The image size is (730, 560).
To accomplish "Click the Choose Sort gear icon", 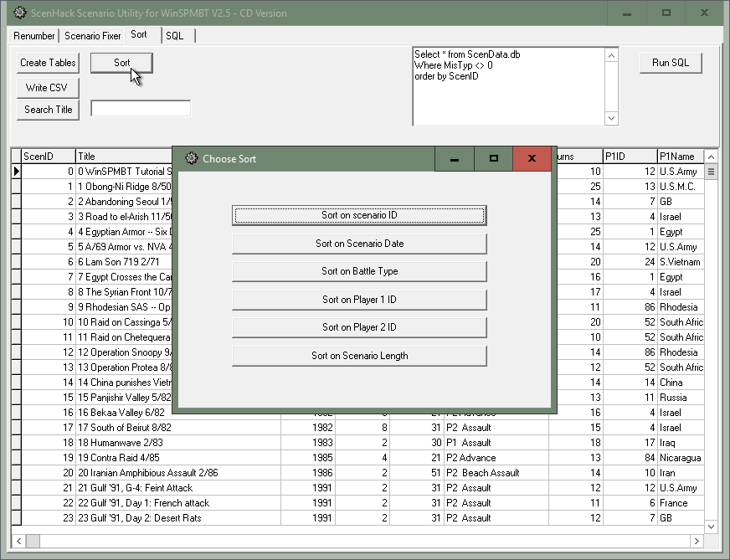I will pos(191,159).
